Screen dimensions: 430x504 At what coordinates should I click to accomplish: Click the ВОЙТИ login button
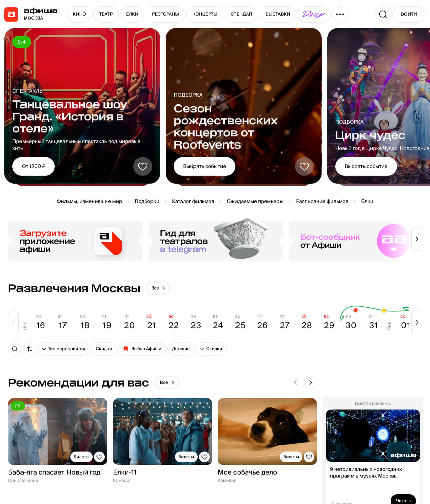[x=409, y=14]
